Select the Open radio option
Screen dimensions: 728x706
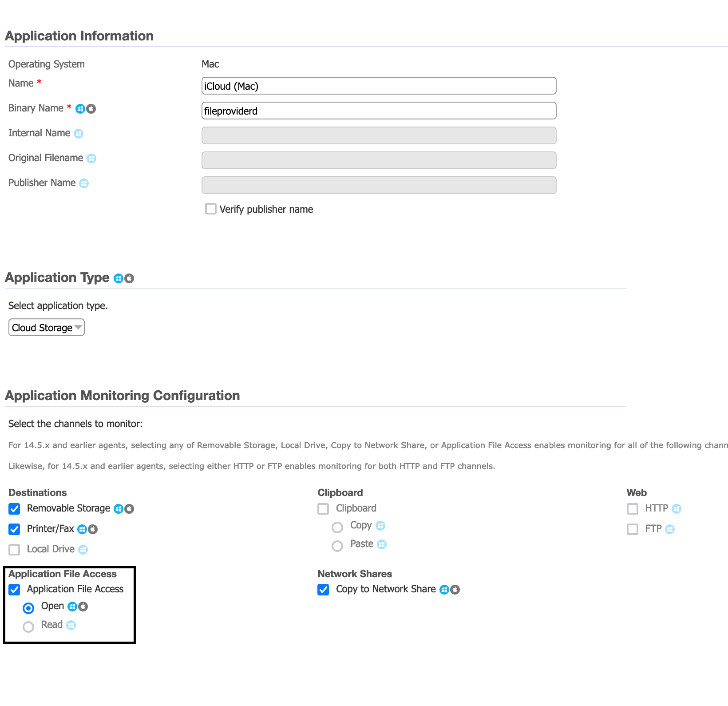coord(28,608)
